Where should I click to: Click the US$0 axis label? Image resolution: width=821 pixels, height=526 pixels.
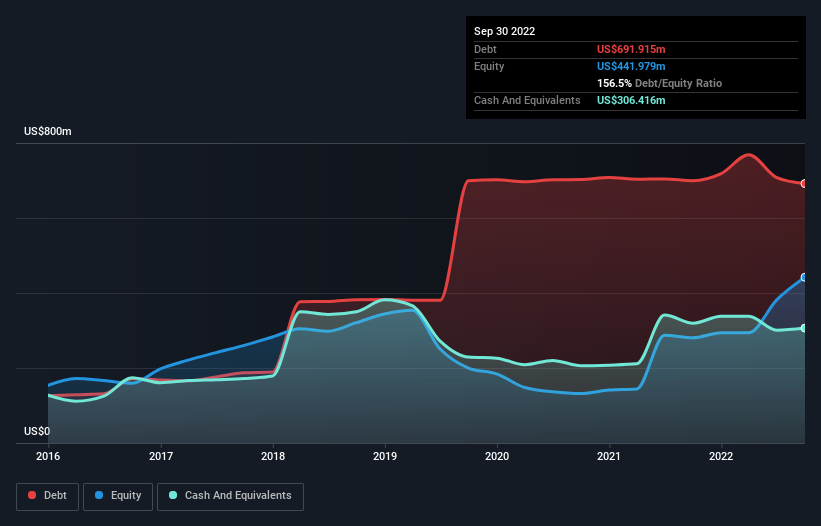coord(37,431)
